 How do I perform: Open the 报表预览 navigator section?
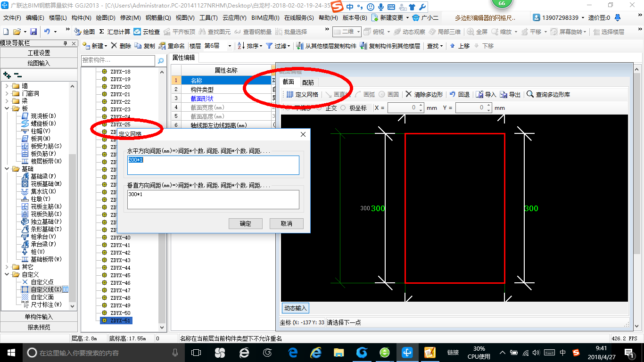click(x=39, y=327)
